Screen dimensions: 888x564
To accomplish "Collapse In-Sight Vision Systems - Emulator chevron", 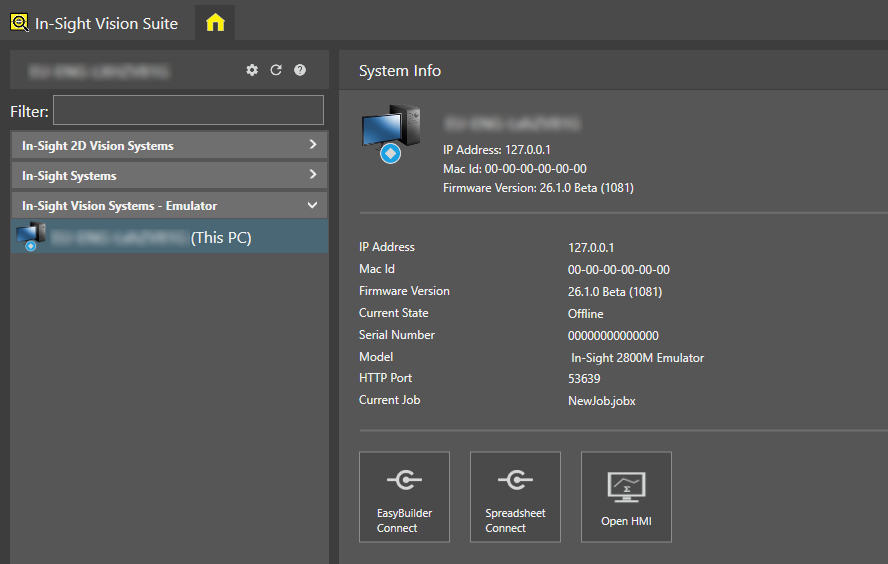I will 312,205.
